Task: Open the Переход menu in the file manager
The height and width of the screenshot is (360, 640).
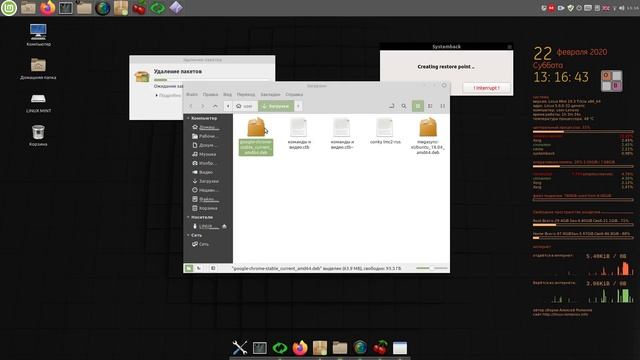Action: coord(246,94)
